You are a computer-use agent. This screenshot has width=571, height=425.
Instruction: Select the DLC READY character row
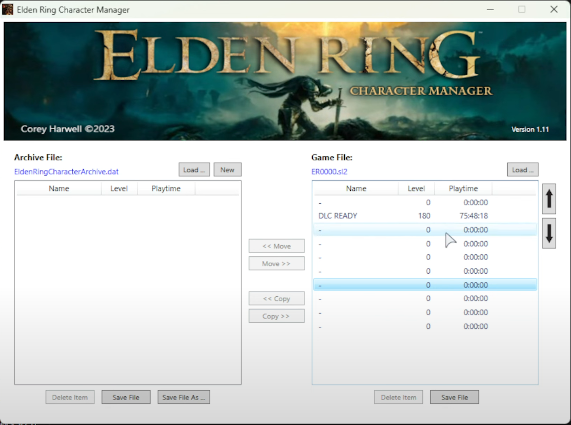(x=425, y=216)
